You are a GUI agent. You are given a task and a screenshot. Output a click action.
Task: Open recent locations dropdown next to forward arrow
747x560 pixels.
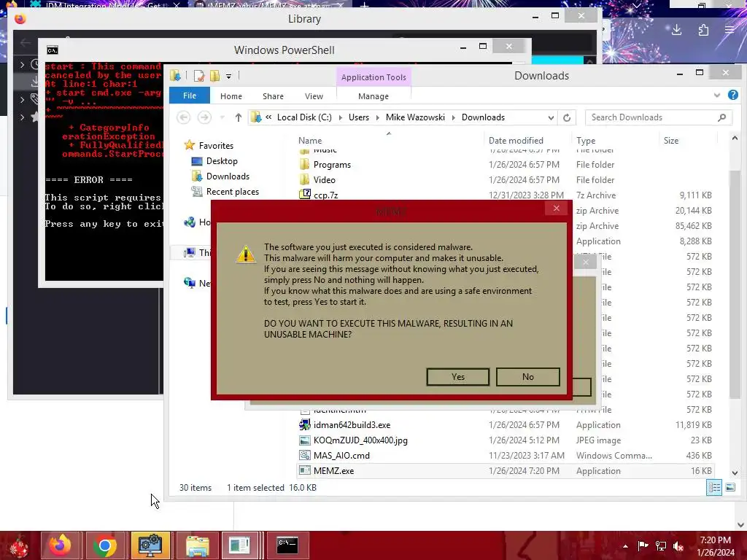222,117
